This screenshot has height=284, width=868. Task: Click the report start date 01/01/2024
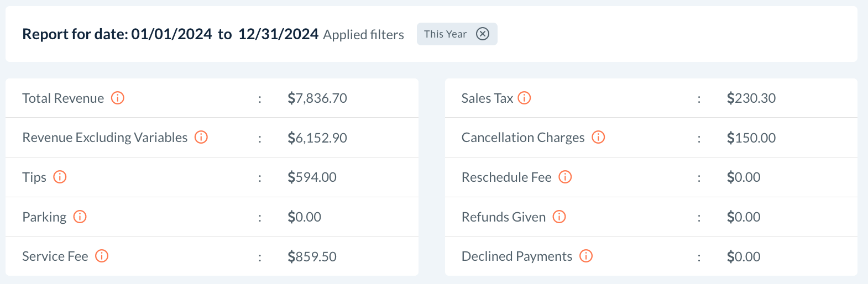(171, 34)
